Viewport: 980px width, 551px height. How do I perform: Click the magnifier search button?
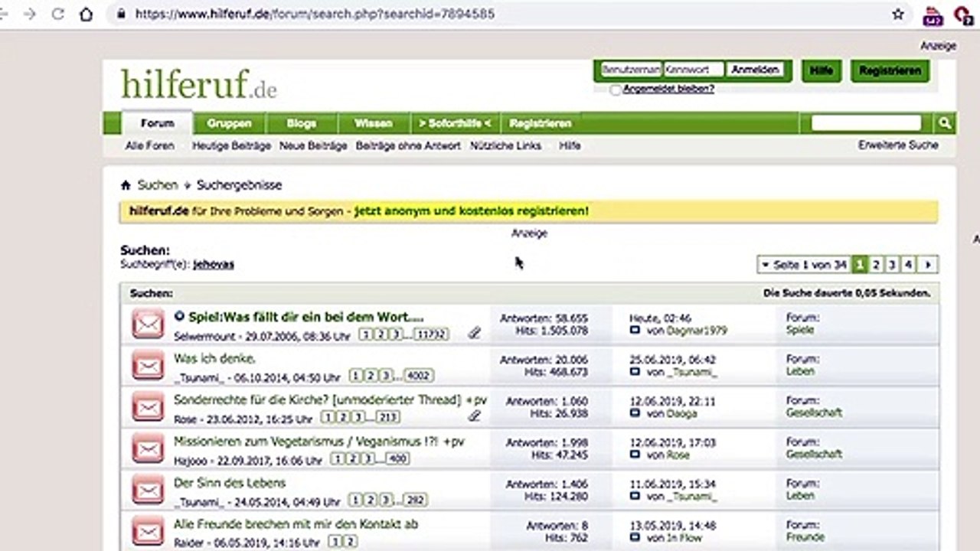pyautogui.click(x=945, y=122)
